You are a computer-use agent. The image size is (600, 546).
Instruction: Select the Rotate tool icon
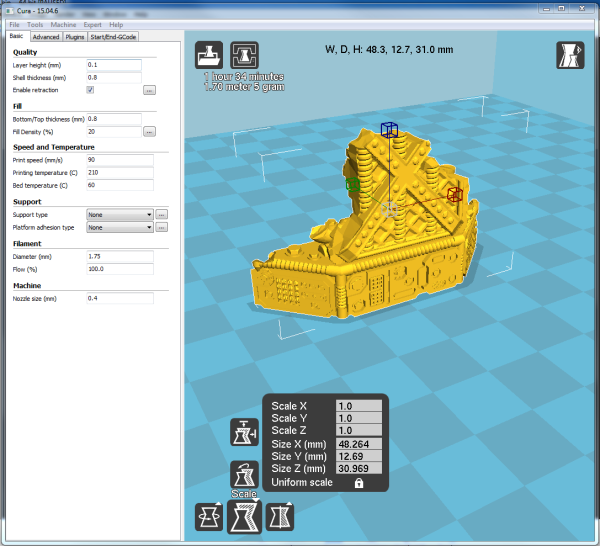coord(209,516)
